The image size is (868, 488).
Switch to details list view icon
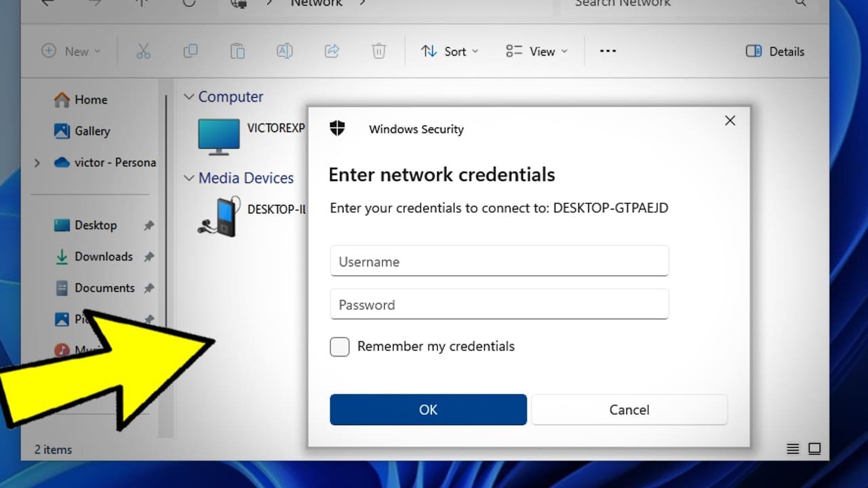pyautogui.click(x=793, y=449)
